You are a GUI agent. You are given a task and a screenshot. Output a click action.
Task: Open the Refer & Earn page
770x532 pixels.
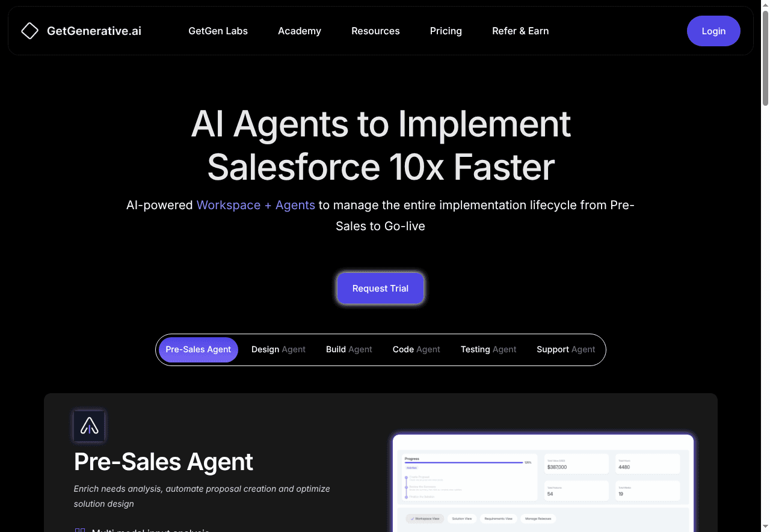(520, 31)
